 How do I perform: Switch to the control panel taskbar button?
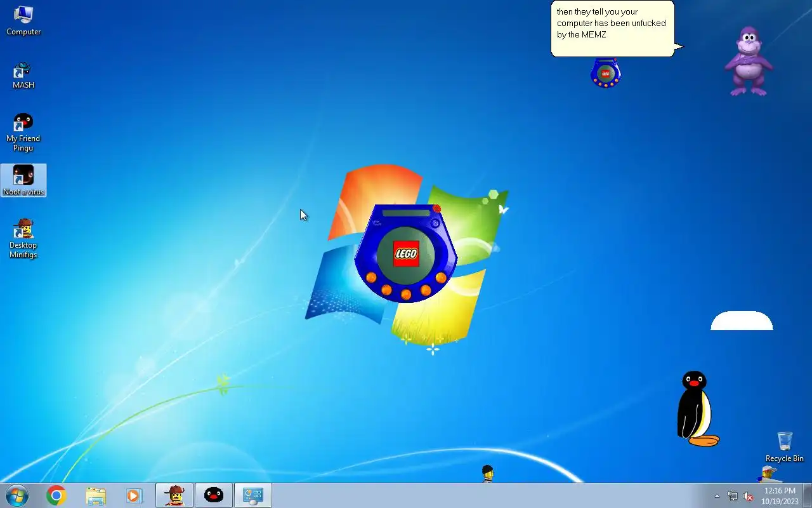click(253, 495)
